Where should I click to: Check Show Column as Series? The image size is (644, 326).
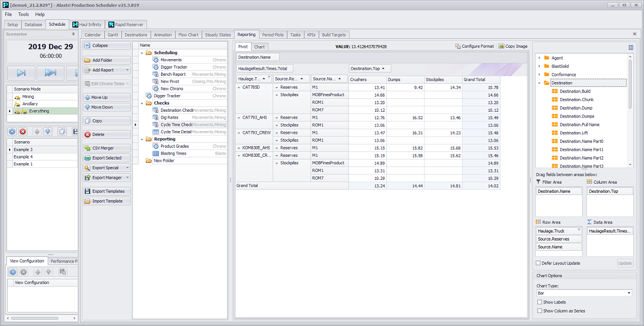point(540,311)
